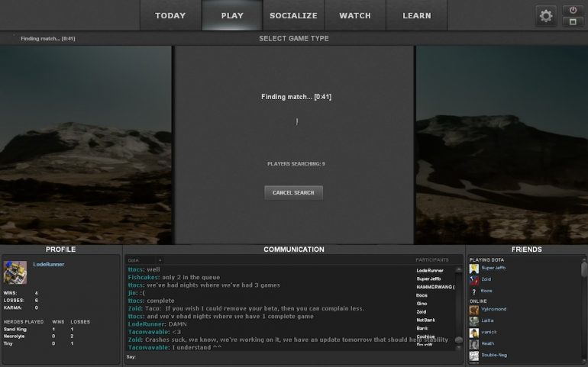The width and height of the screenshot is (588, 367).
Task: Click the add chat channel plus button
Action: click(160, 260)
